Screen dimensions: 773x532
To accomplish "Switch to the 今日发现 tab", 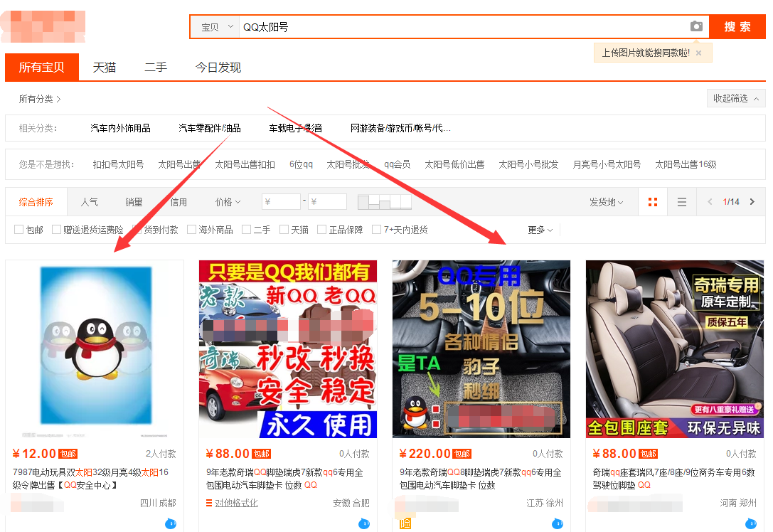I will [218, 68].
